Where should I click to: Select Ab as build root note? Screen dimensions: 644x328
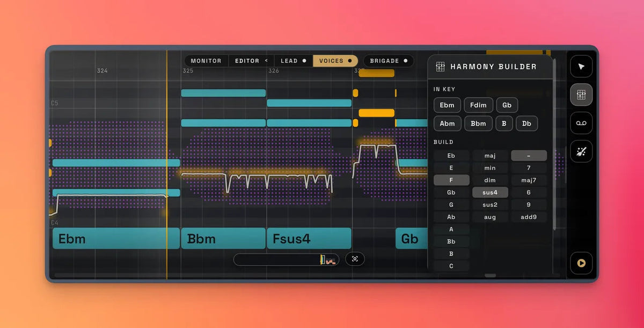[x=451, y=217]
